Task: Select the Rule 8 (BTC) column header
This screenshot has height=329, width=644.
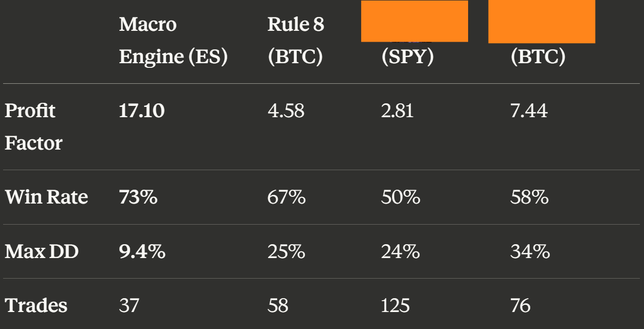Action: pos(296,41)
